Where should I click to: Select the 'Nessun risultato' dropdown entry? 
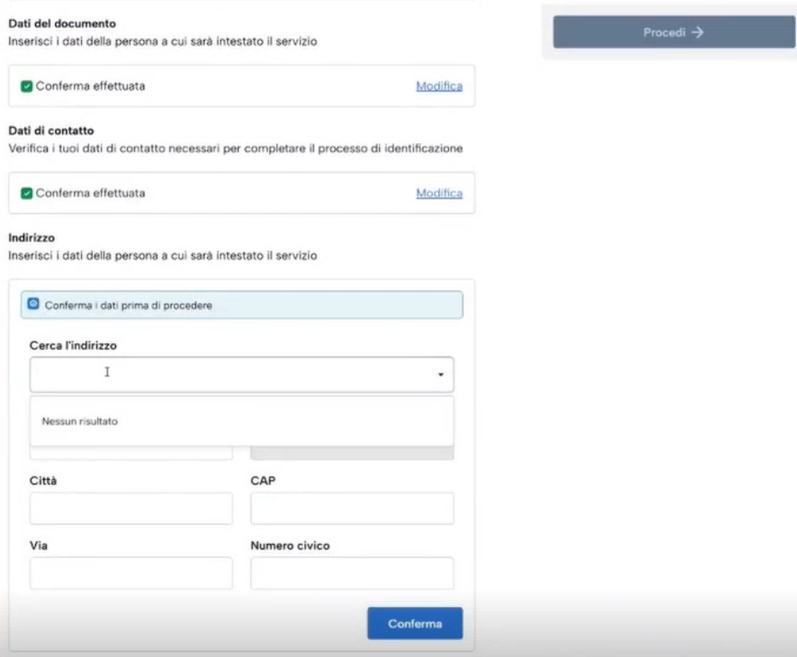coord(80,422)
